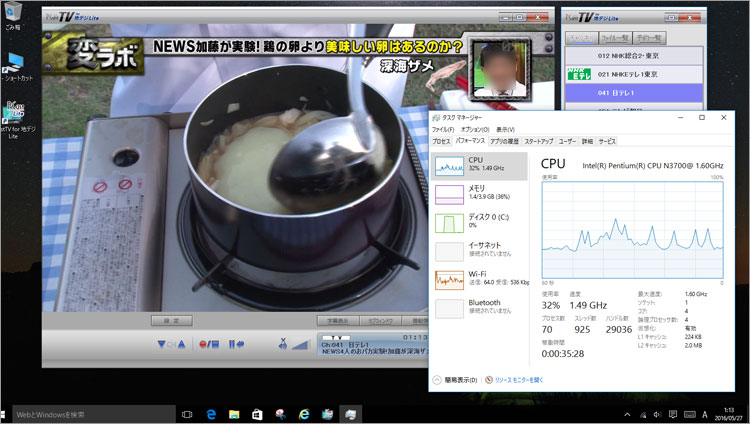
Task: Click the program info display showing Ch:041 日テレ1
Action: point(373,345)
